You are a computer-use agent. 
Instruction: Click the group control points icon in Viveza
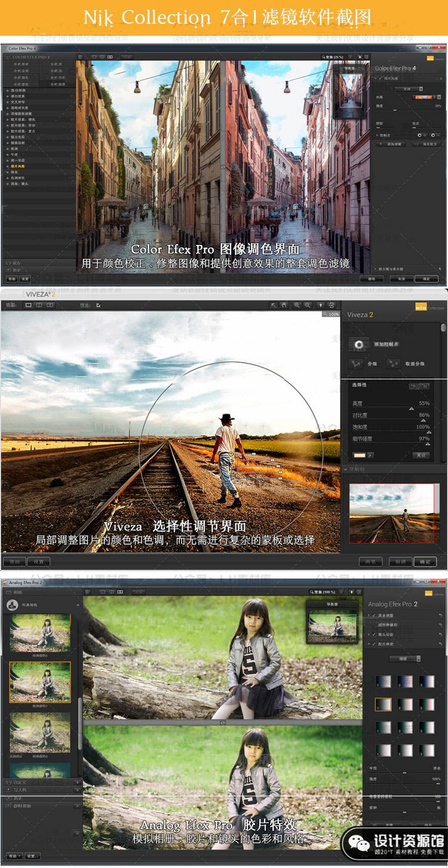pos(357,363)
